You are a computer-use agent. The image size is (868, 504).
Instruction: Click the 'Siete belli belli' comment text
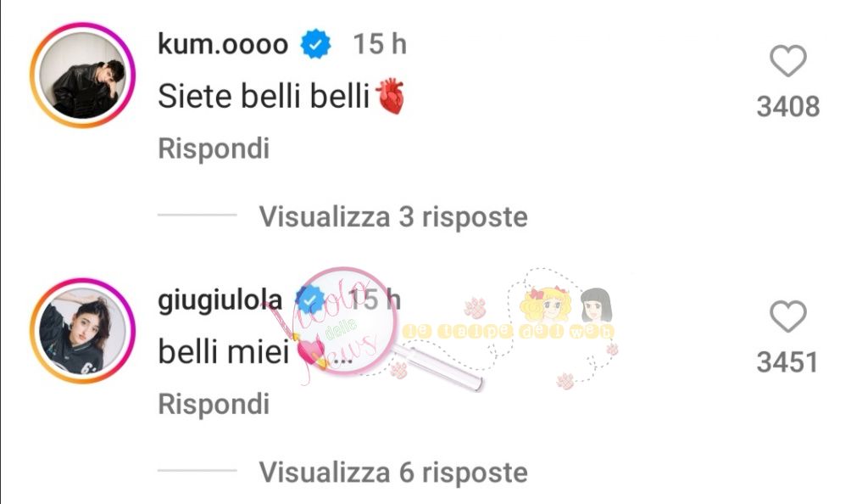pyautogui.click(x=264, y=97)
